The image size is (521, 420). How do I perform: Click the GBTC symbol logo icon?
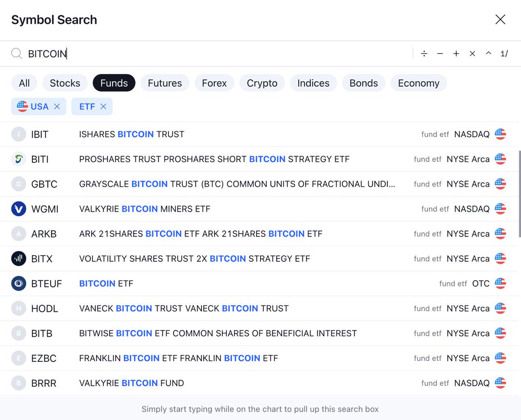pos(19,184)
